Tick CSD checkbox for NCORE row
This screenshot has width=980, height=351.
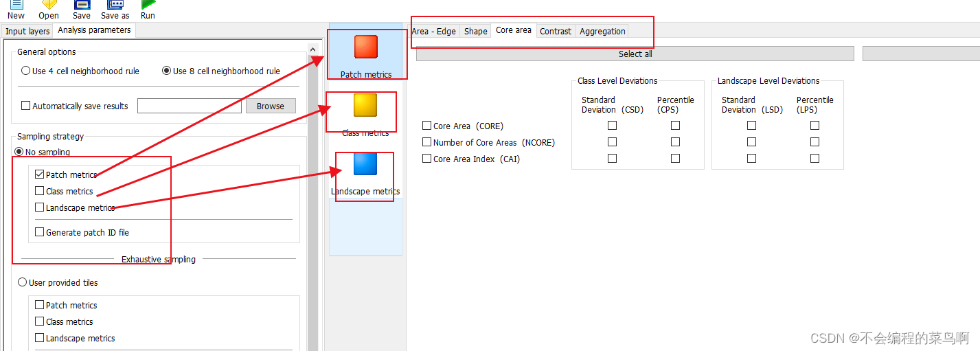coord(613,142)
